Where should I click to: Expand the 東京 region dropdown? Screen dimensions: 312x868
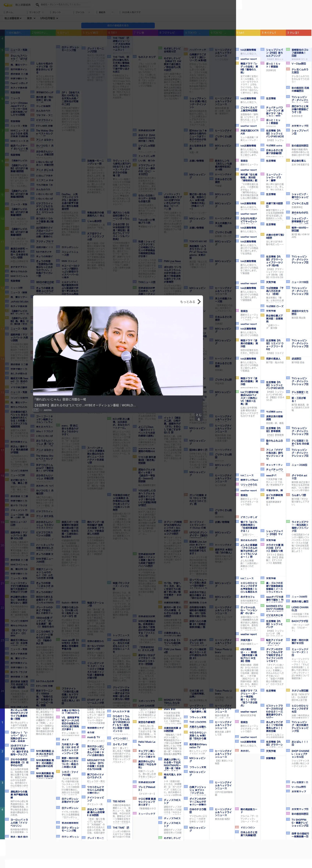[x=31, y=18]
